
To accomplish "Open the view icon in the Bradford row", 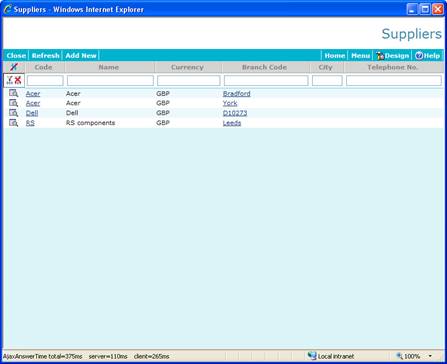I will pyautogui.click(x=13, y=93).
